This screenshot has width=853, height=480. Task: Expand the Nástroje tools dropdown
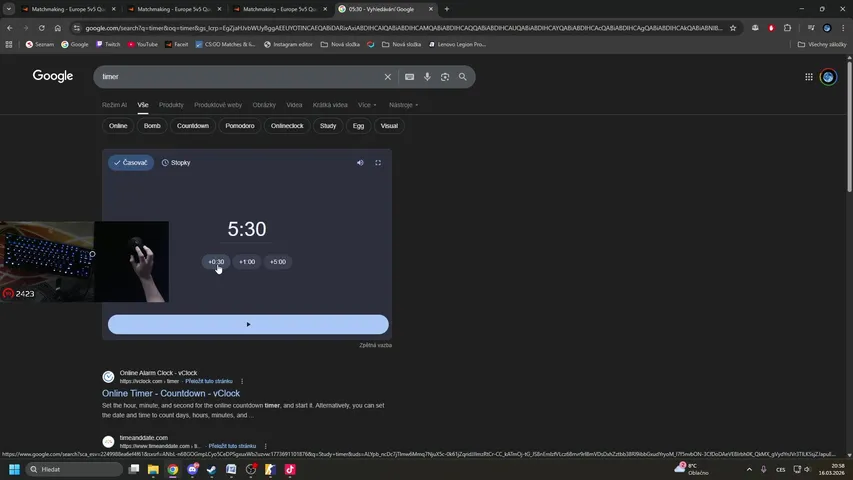(x=404, y=105)
